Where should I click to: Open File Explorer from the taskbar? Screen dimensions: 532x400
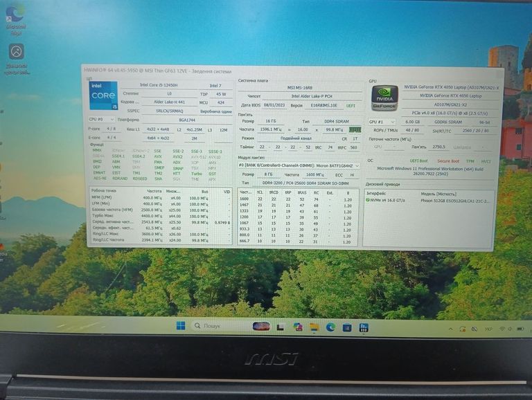click(x=314, y=327)
